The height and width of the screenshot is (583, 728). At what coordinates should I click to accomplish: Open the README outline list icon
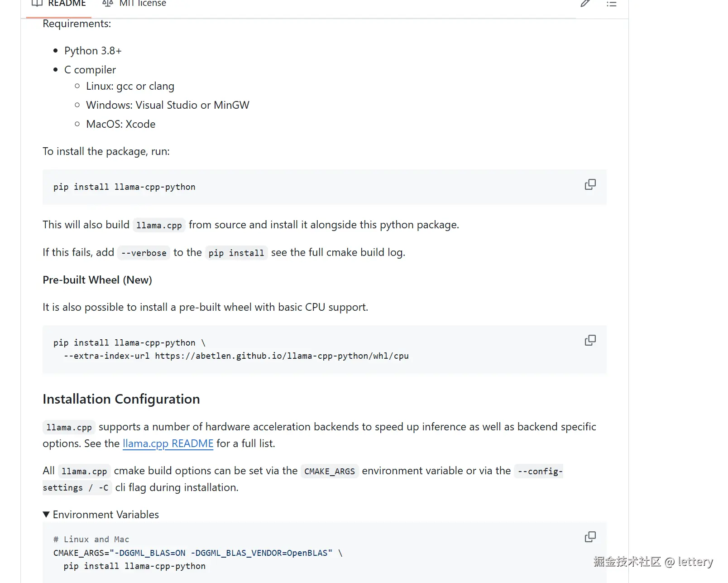tap(612, 4)
